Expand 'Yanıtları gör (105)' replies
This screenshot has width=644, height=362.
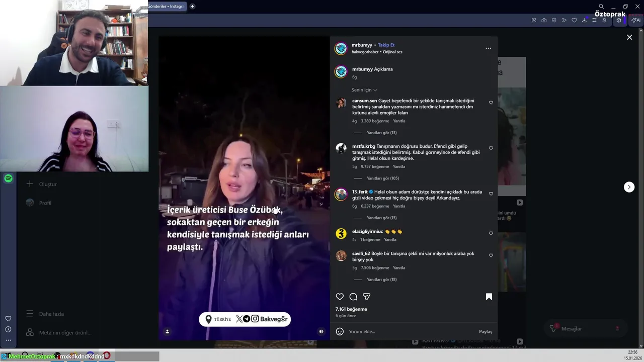click(383, 178)
